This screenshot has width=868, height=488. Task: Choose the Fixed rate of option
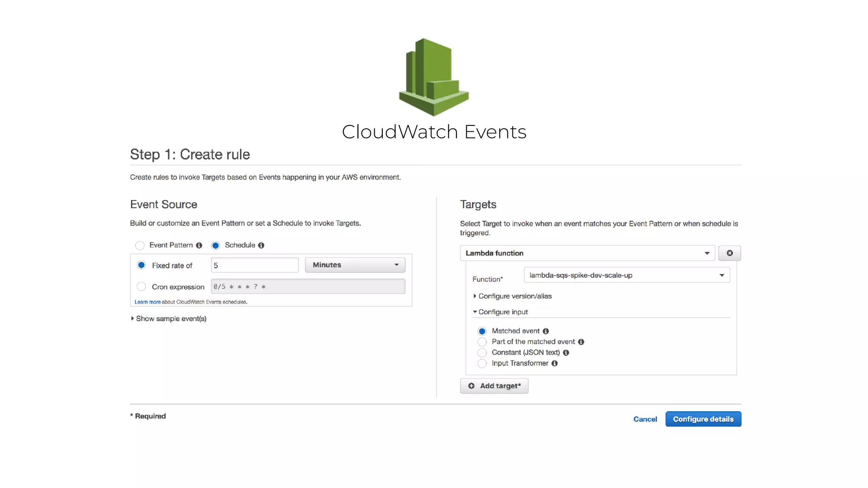[x=142, y=265]
